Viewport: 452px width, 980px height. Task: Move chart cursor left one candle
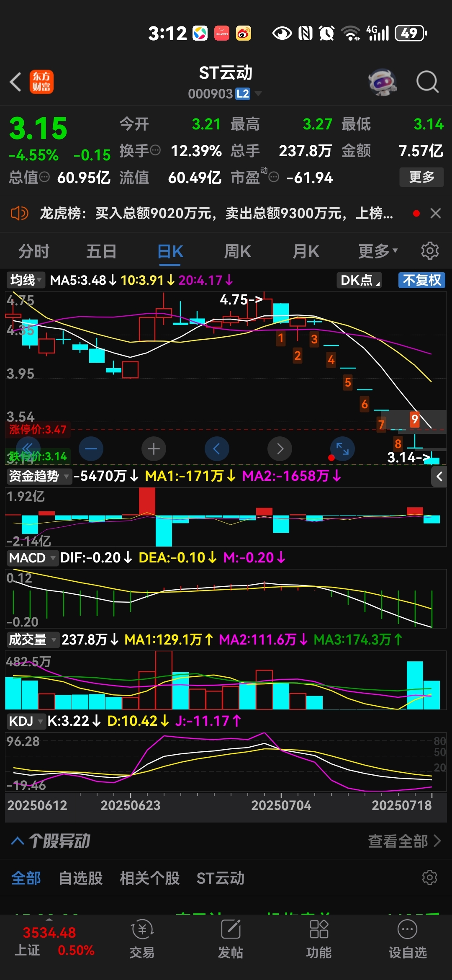pos(217,449)
